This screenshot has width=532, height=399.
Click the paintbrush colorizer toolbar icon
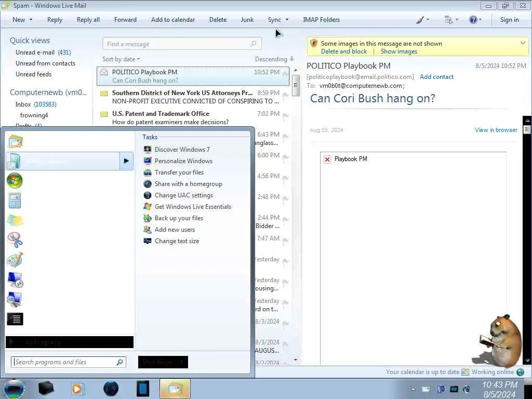pos(420,20)
